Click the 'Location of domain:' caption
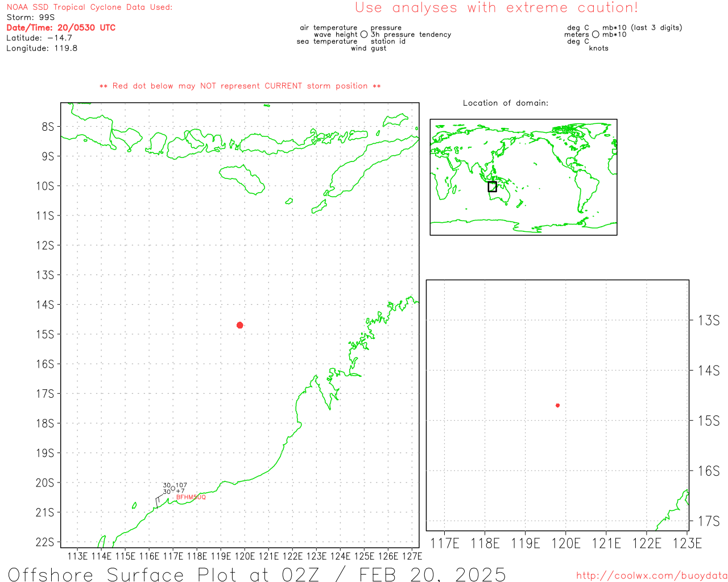Screen dimensions: 728x582 click(x=506, y=103)
